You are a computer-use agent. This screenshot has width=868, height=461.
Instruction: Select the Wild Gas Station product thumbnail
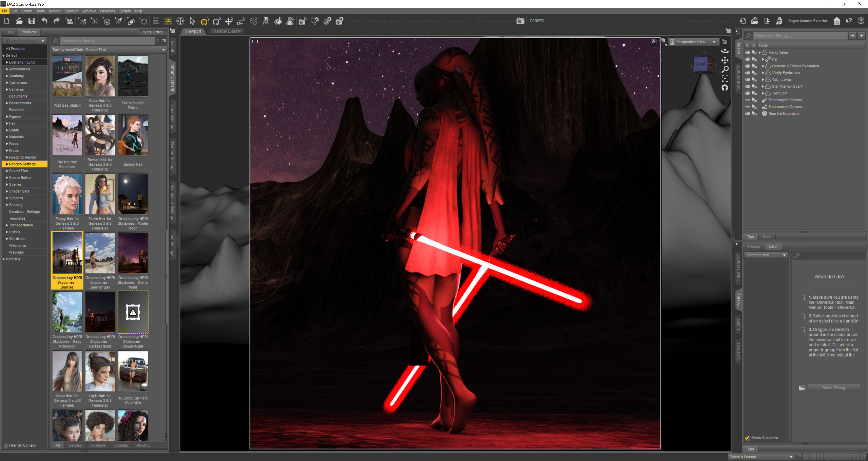pyautogui.click(x=67, y=76)
